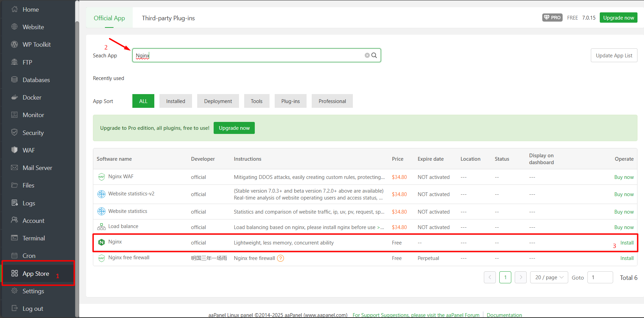Click Buy now for Nginx WAF
Screen dimensions: 644x318
pos(624,177)
